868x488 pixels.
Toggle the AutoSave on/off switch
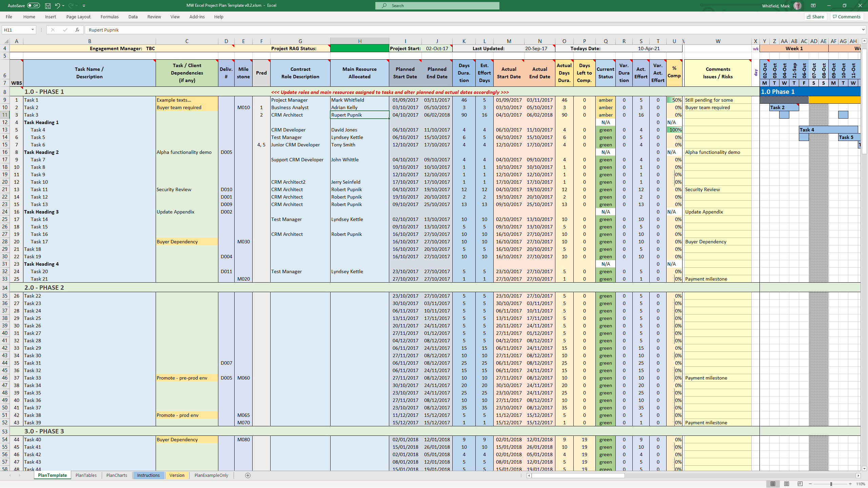[32, 5]
